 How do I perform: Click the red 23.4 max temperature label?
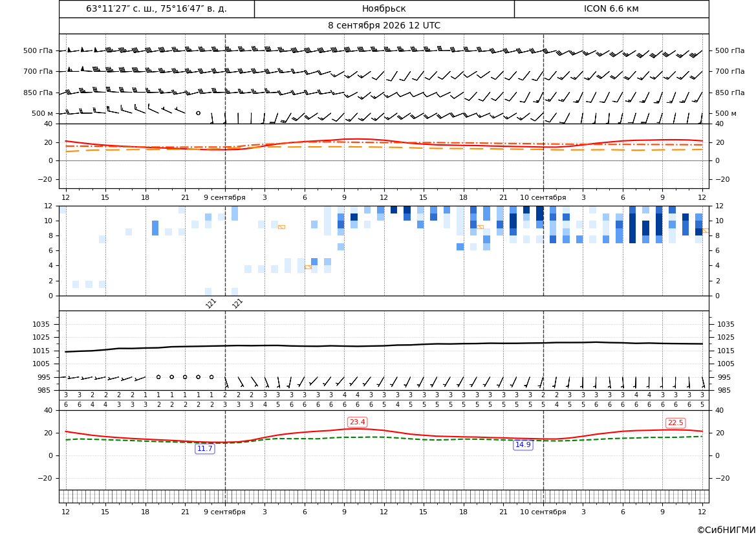(357, 422)
